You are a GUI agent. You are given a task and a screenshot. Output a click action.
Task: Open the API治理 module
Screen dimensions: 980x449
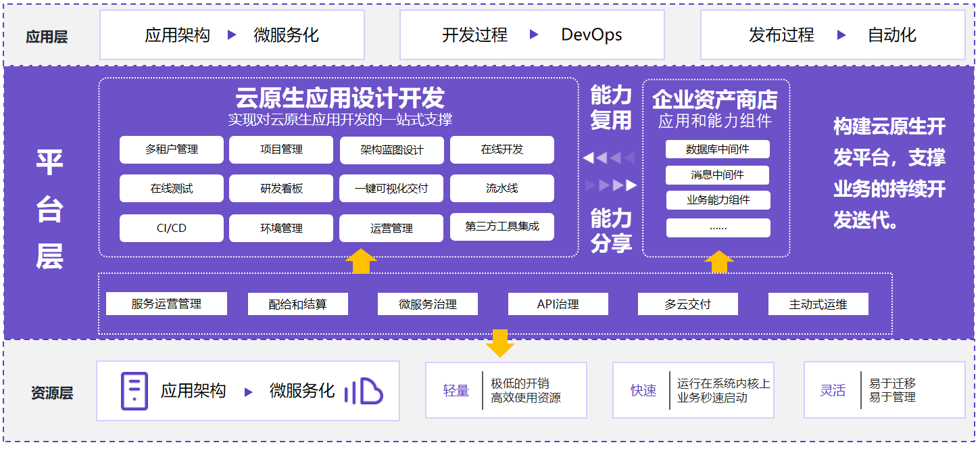click(556, 304)
